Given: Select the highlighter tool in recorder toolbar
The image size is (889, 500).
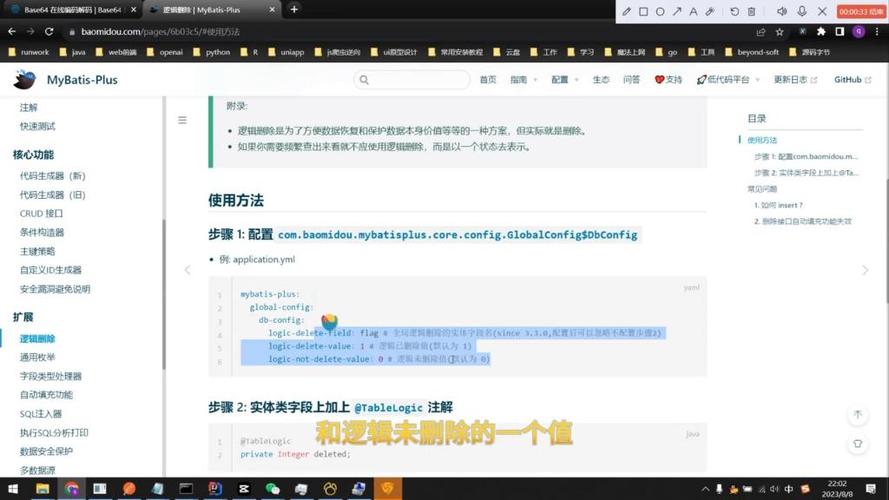Looking at the screenshot, I should pos(710,11).
